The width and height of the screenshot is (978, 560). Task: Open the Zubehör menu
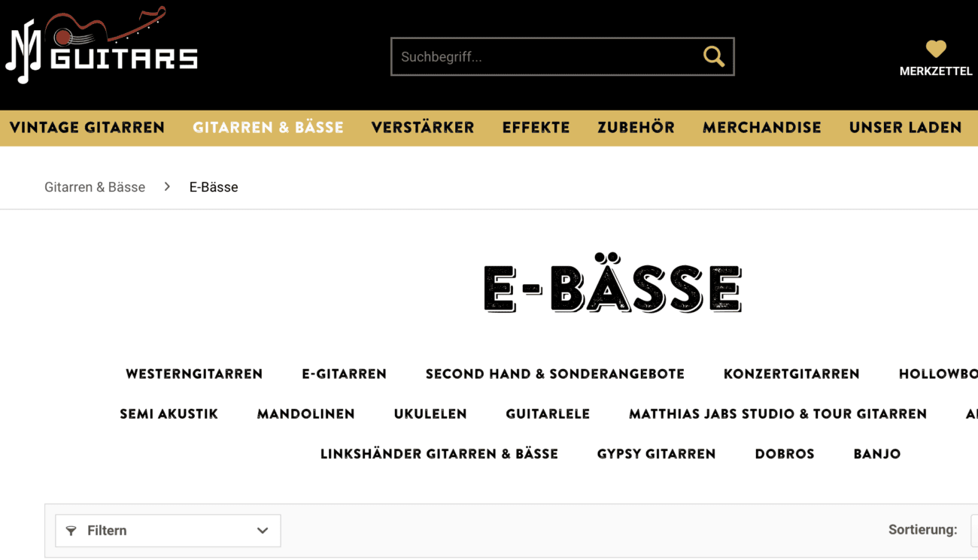coord(636,128)
